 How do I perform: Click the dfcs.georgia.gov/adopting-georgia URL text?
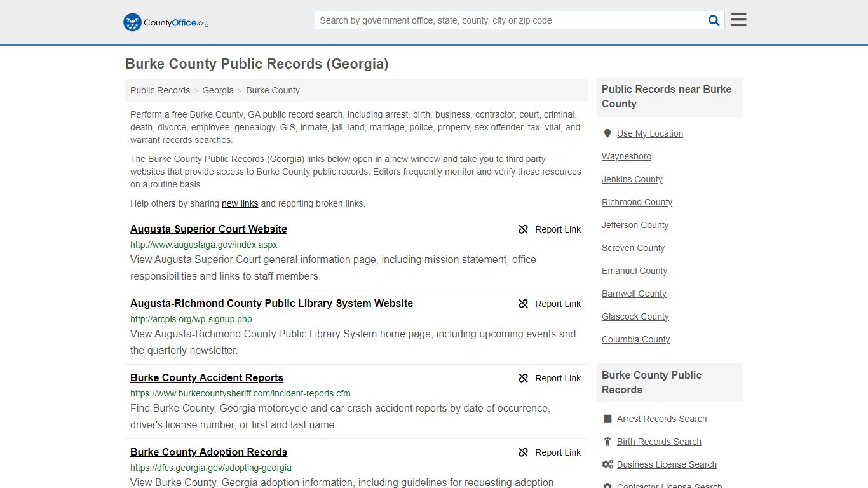coord(211,468)
